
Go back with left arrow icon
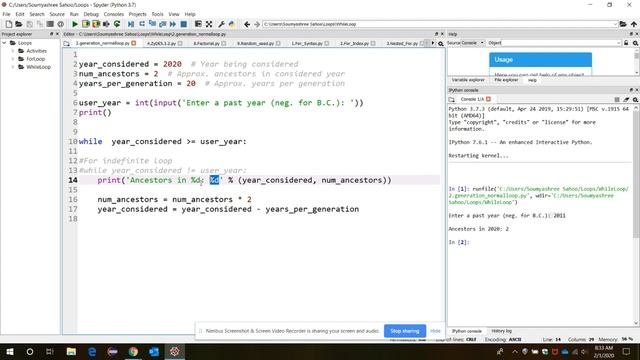[x=247, y=24]
